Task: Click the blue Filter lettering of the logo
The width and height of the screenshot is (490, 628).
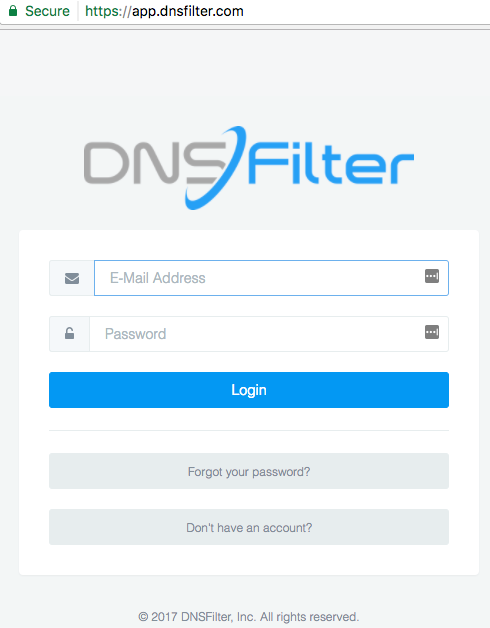Action: pyautogui.click(x=331, y=162)
